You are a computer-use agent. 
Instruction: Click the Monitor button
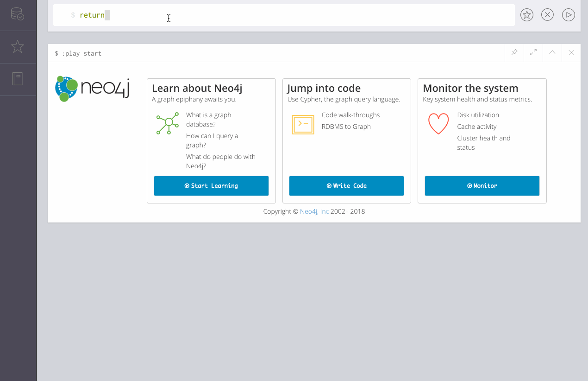coord(482,186)
